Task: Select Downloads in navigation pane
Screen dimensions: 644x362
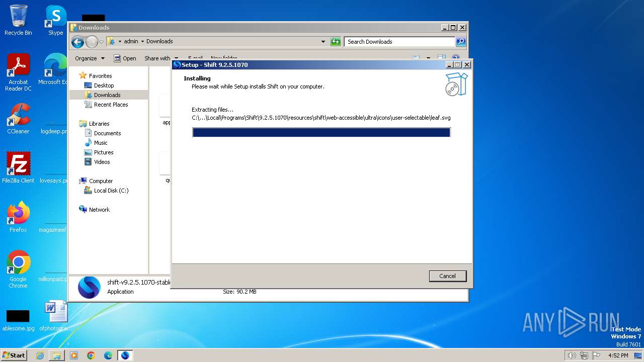Action: tap(107, 95)
